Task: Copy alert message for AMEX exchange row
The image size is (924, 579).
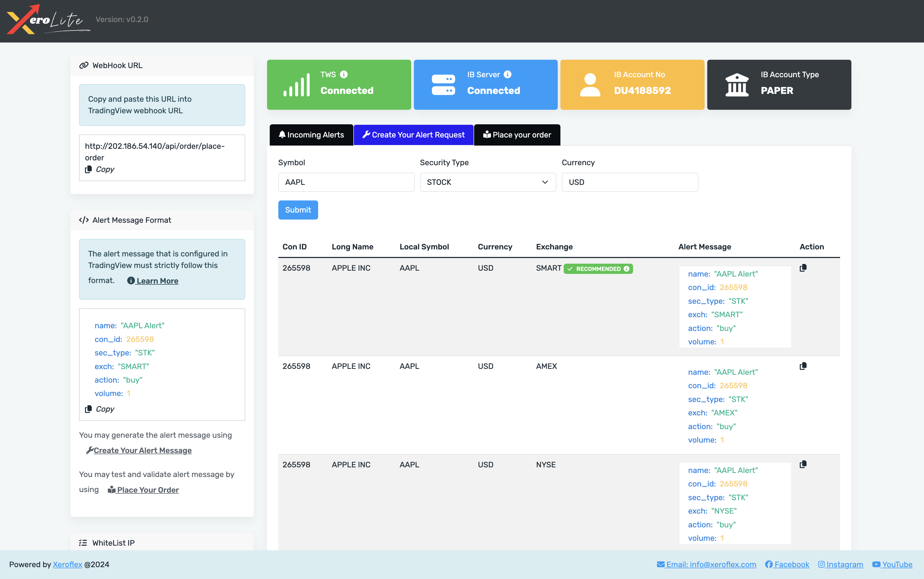Action: click(x=803, y=366)
